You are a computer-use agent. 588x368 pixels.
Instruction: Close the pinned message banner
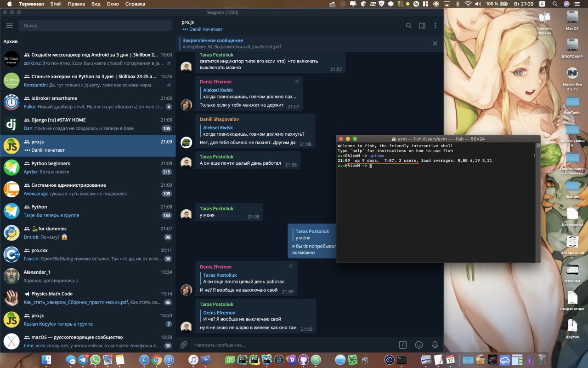[435, 43]
